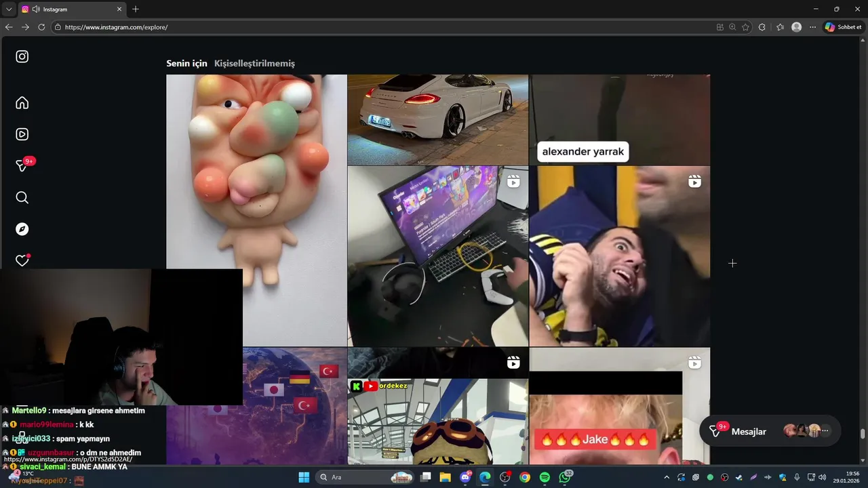Close the Instagram browser tab

point(119,9)
